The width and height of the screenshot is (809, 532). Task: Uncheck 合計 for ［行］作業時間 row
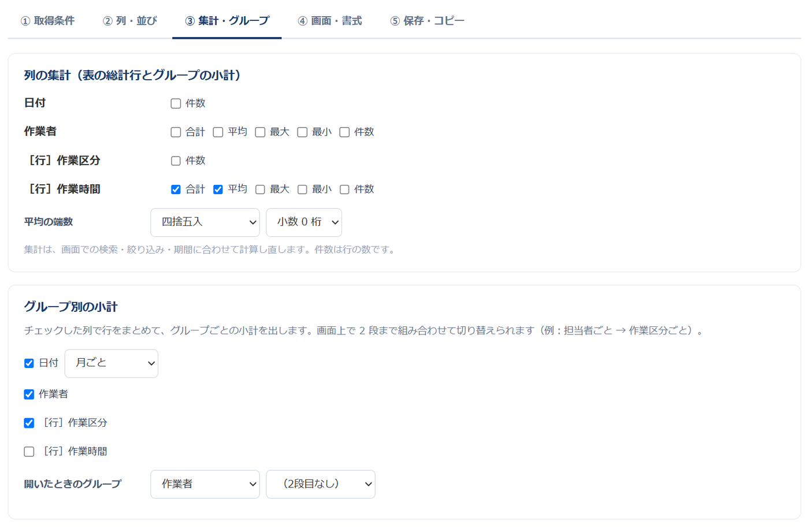coord(176,189)
